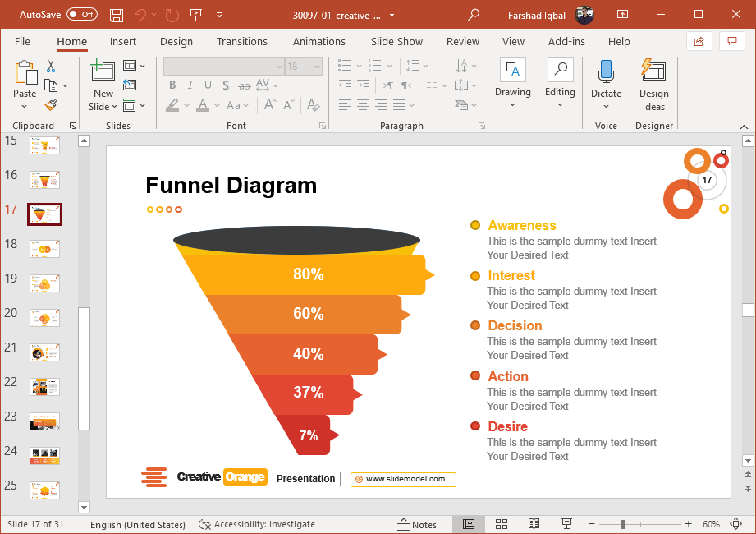This screenshot has height=534, width=756.
Task: Expand the Editing options dropdown
Action: coord(560,104)
